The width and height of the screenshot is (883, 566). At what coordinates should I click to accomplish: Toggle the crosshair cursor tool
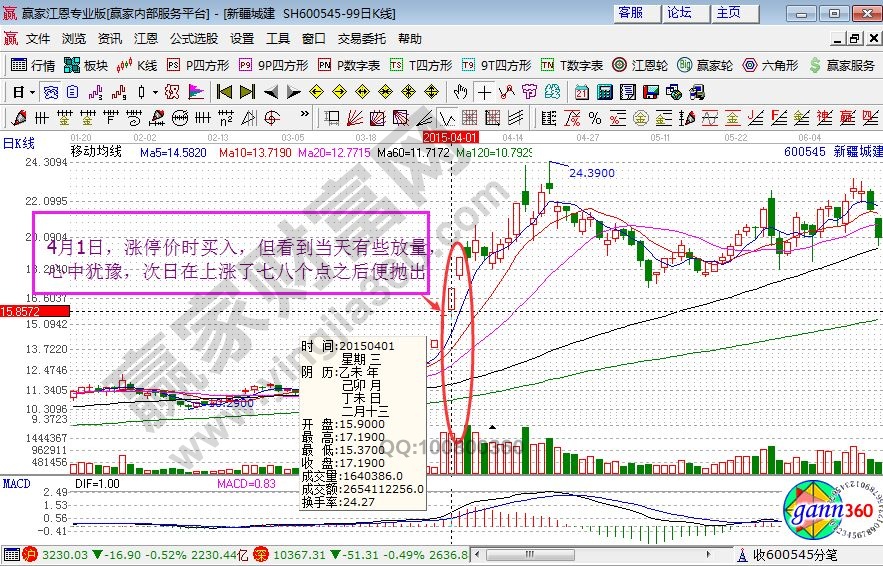tap(485, 91)
